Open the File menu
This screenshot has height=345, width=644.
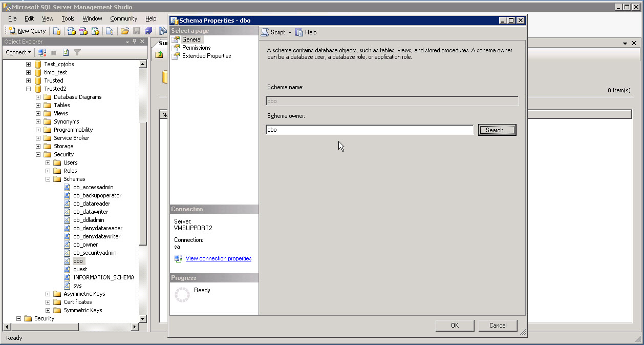click(12, 18)
